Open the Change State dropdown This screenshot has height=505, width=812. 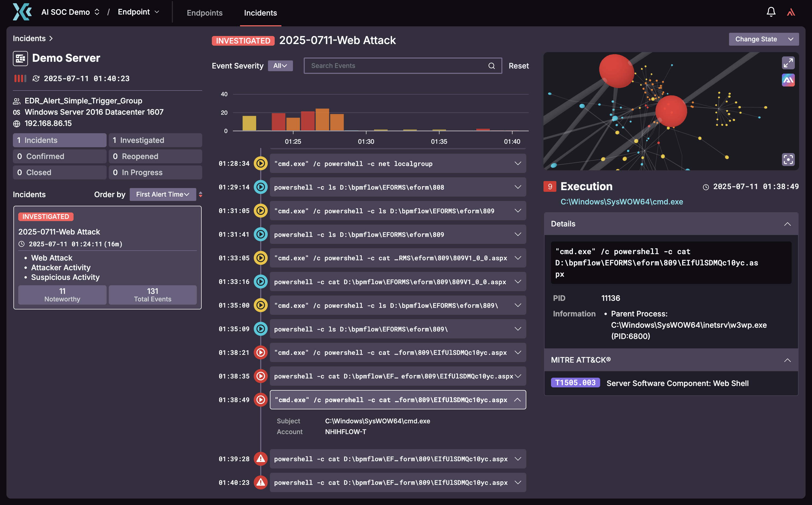tap(764, 39)
